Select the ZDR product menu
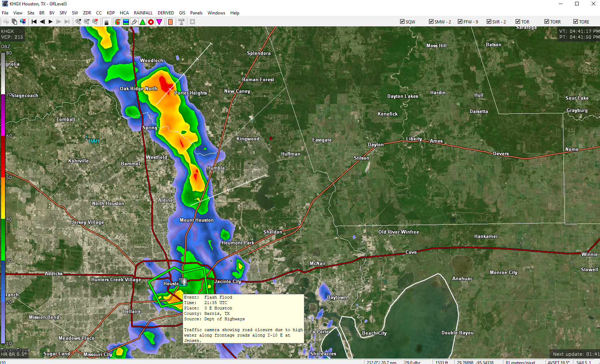The width and height of the screenshot is (600, 364). click(87, 13)
